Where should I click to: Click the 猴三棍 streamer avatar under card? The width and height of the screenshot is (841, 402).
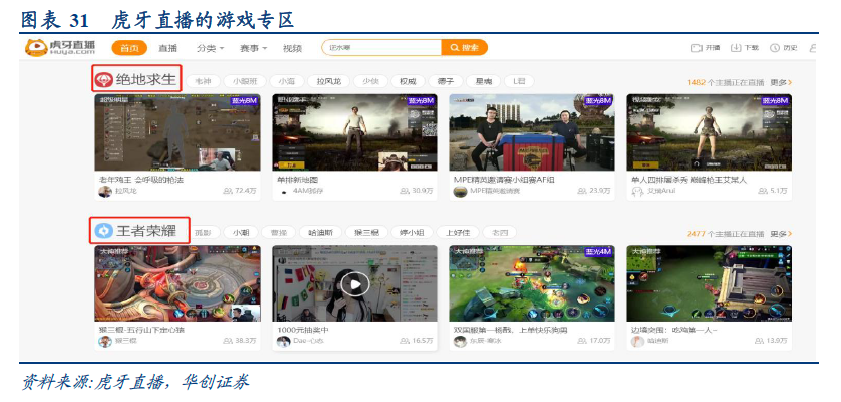tap(105, 341)
